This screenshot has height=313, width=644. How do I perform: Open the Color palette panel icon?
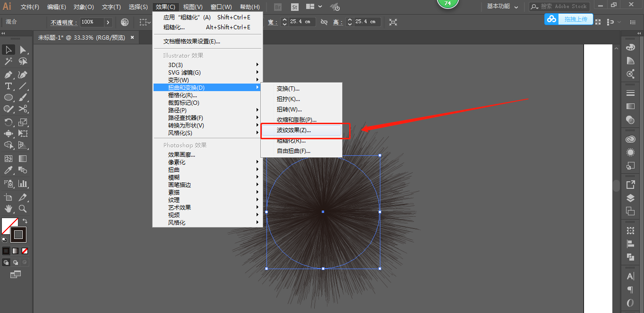(x=630, y=47)
